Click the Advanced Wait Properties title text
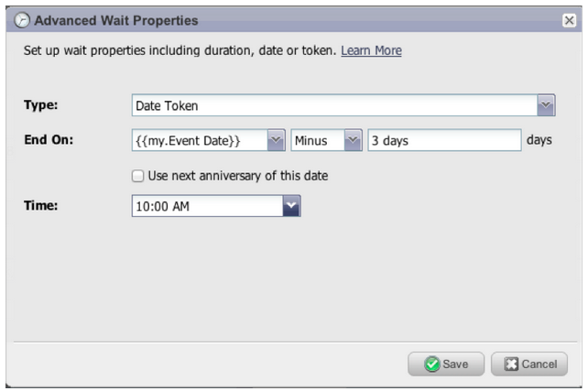 tap(116, 21)
